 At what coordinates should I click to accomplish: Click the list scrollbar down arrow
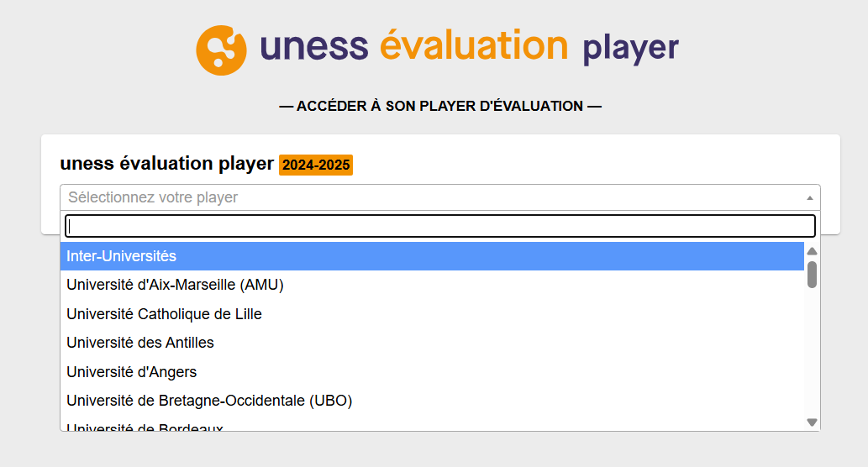pyautogui.click(x=812, y=422)
